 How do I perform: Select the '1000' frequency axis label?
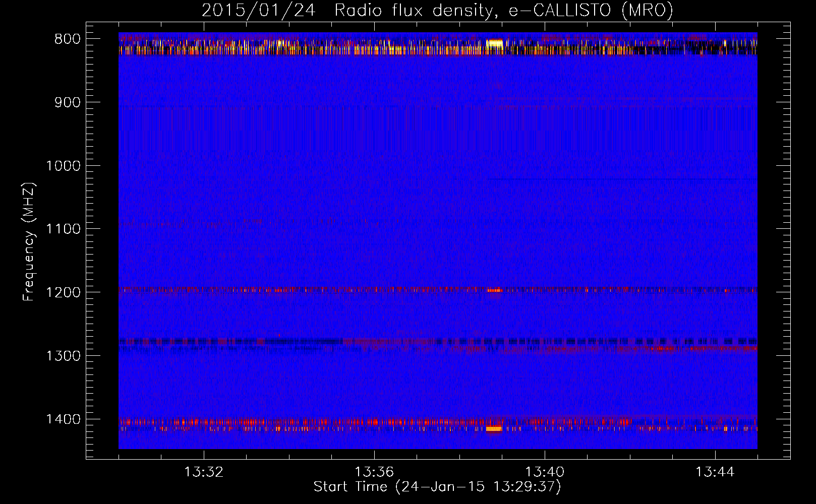coord(63,166)
